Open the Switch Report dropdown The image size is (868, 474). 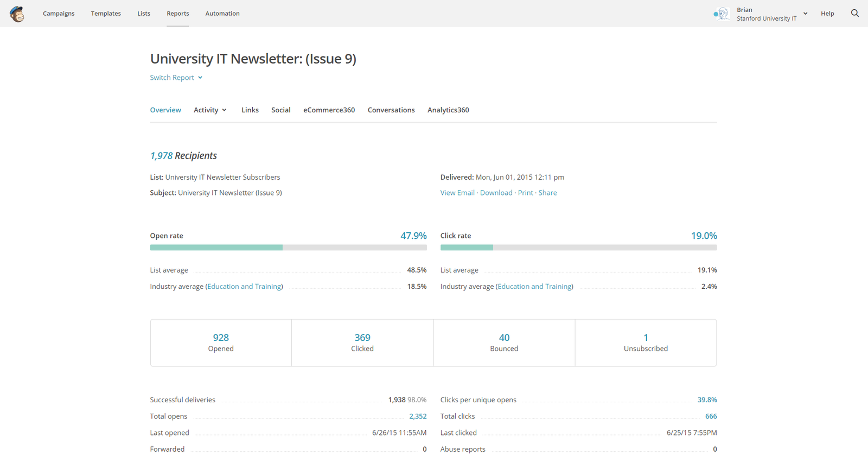point(176,78)
